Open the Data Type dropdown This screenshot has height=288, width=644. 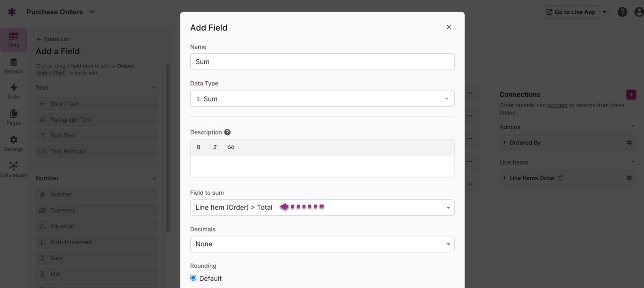pos(322,98)
